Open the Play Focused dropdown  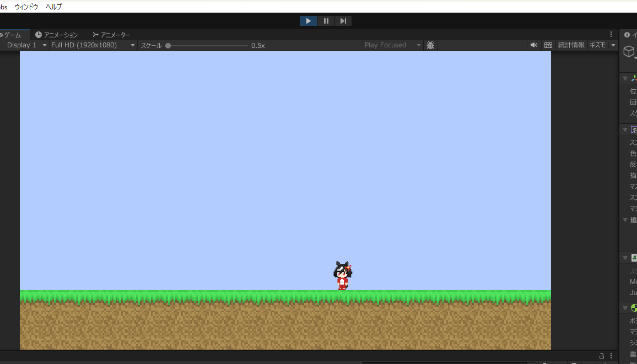392,45
